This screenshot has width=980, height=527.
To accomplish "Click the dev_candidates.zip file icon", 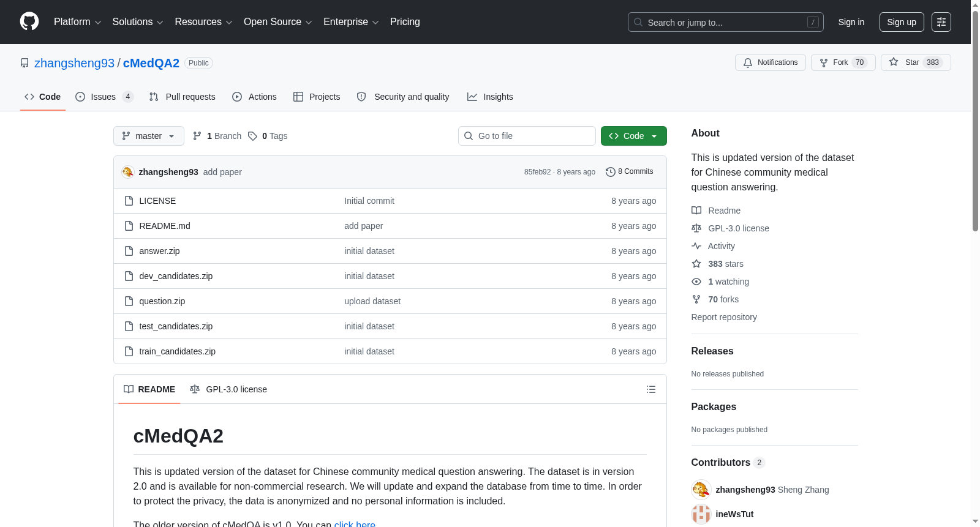I will pyautogui.click(x=129, y=276).
